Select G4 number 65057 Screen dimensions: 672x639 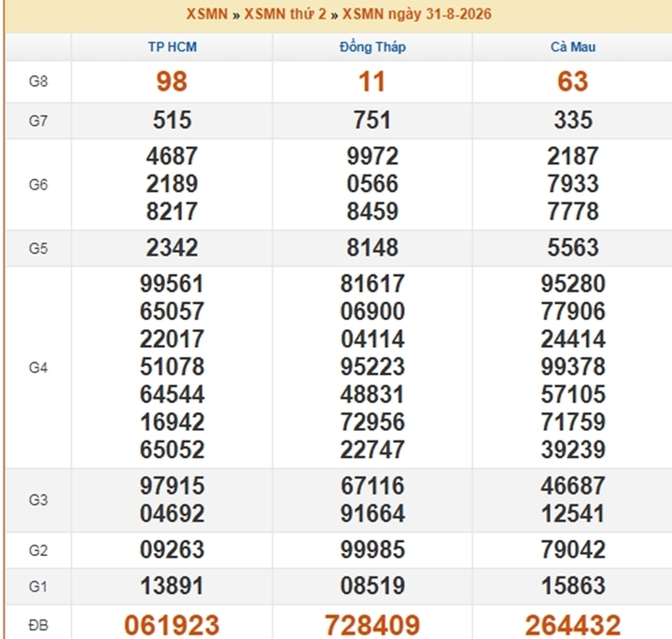(x=172, y=312)
